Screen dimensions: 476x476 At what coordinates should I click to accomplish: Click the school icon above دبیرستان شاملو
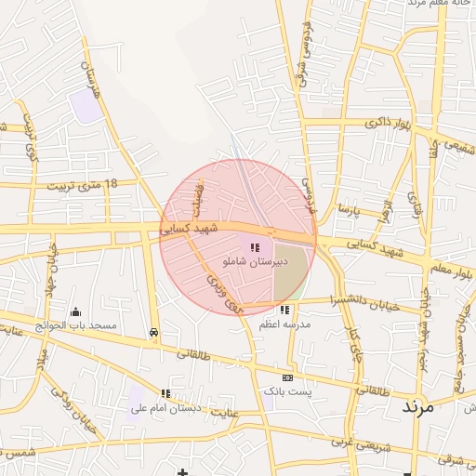[x=255, y=247]
